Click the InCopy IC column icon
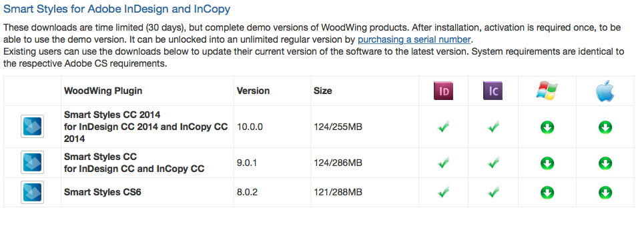This screenshot has width=644, height=240. point(493,91)
